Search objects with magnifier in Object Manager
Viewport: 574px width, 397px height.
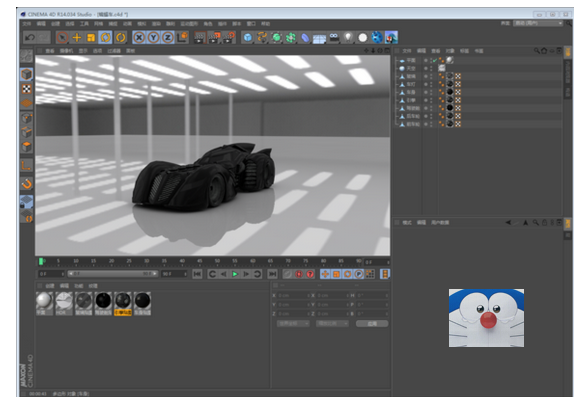(x=537, y=51)
